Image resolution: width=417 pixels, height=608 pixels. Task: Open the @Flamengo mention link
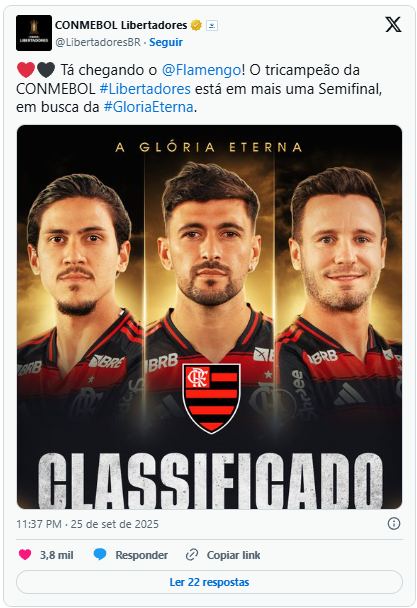201,70
